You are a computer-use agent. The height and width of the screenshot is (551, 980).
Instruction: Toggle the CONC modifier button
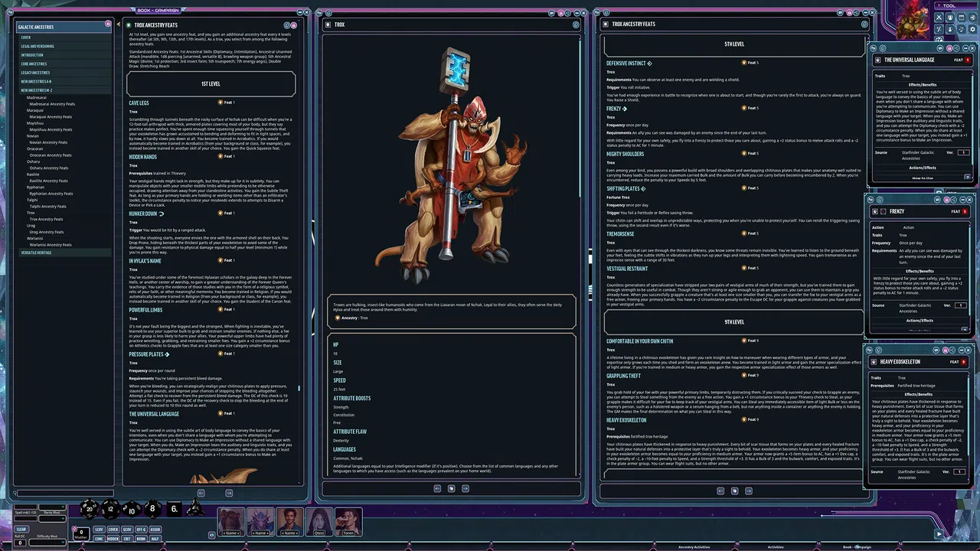click(x=99, y=539)
